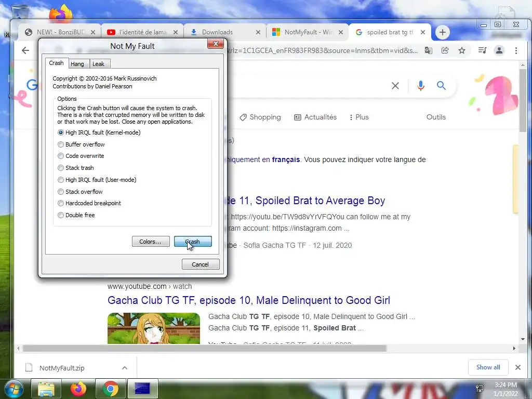
Task: Open Male Delinquent to Good Girl result link
Action: 249,300
